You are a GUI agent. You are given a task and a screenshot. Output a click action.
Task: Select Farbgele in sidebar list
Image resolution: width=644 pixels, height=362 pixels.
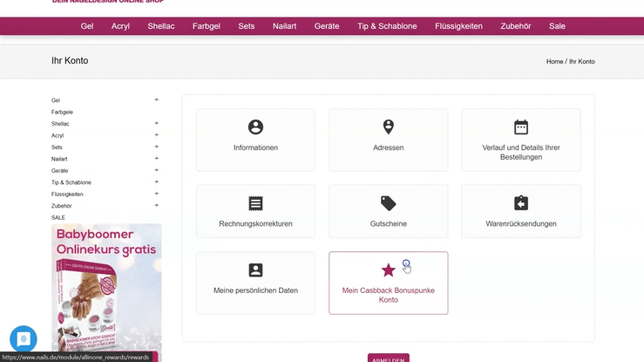[62, 112]
